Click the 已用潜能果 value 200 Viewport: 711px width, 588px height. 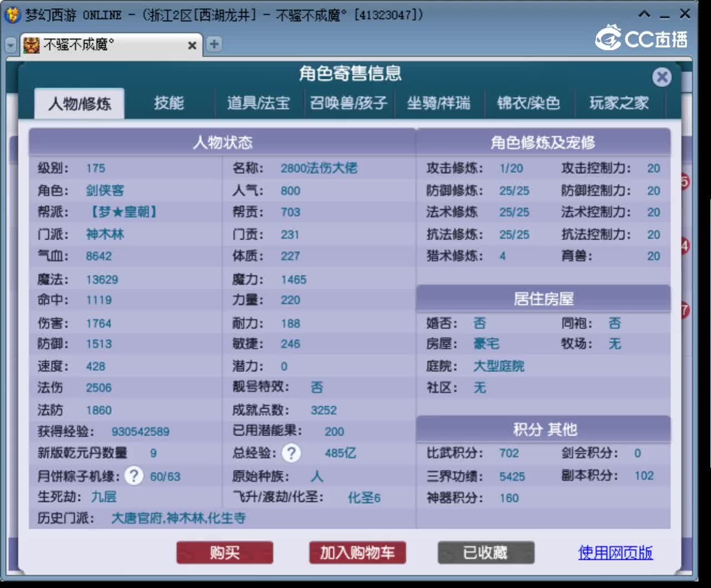(x=334, y=431)
